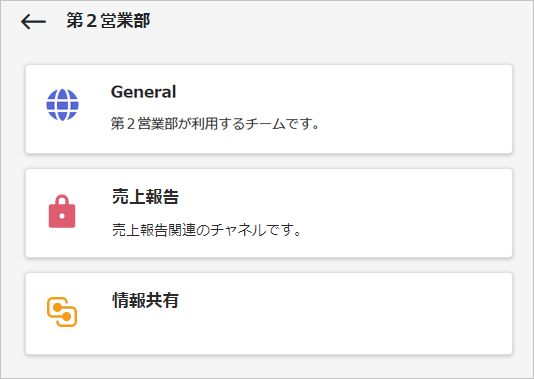Open the 売上報告 channel title
The width and height of the screenshot is (534, 379).
click(145, 196)
